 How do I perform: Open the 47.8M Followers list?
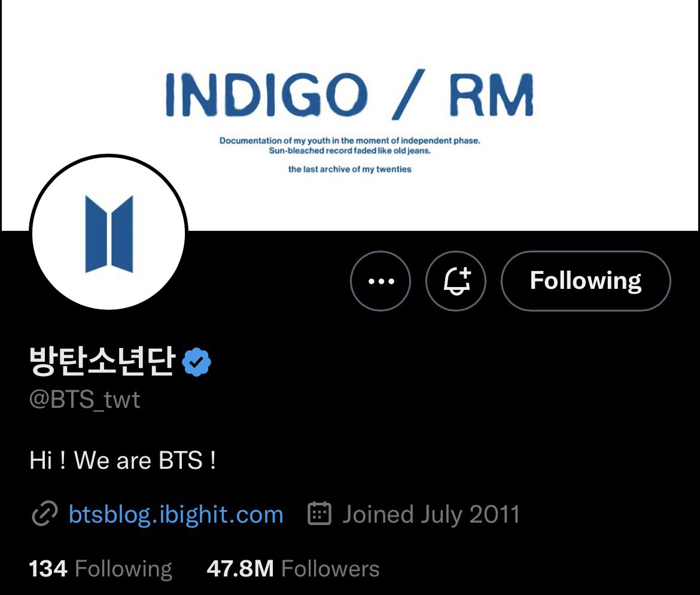(293, 569)
